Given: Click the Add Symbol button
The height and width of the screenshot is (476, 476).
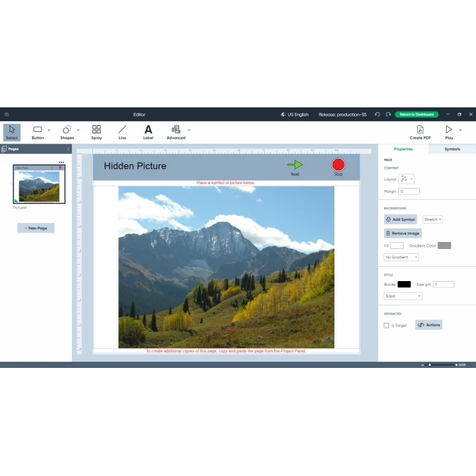Looking at the screenshot, I should (400, 220).
